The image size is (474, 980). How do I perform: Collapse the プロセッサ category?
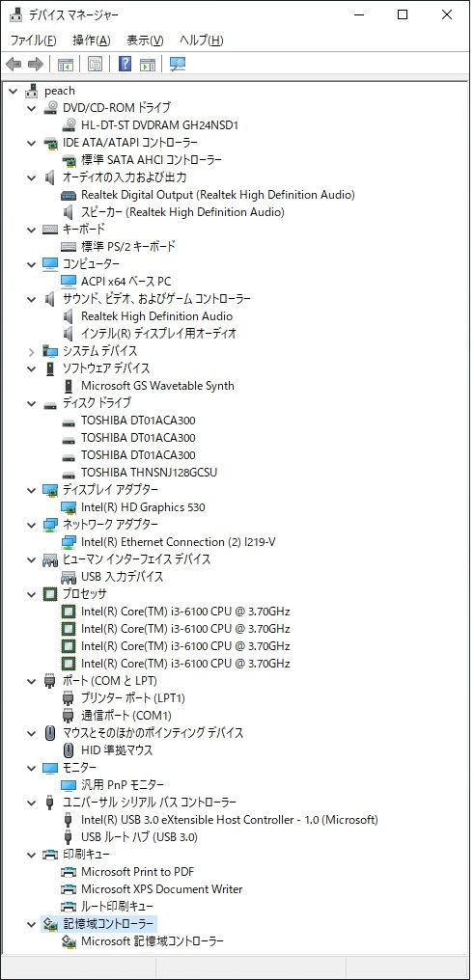click(31, 594)
